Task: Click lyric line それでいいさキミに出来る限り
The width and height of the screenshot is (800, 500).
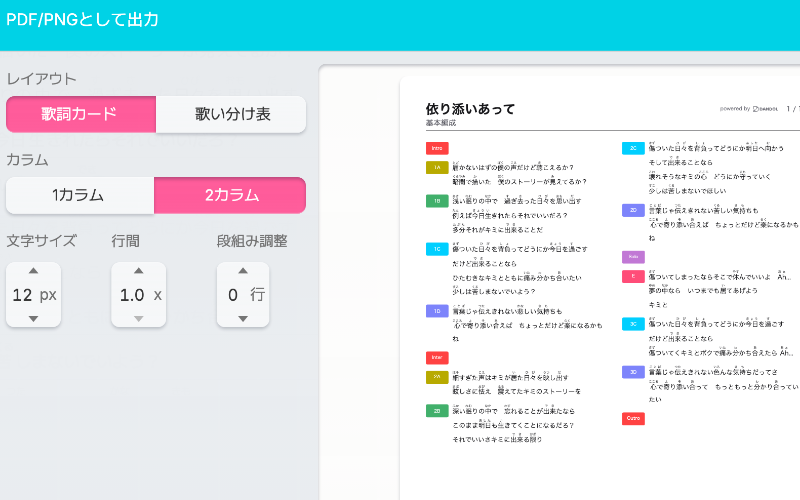Action: point(497,439)
